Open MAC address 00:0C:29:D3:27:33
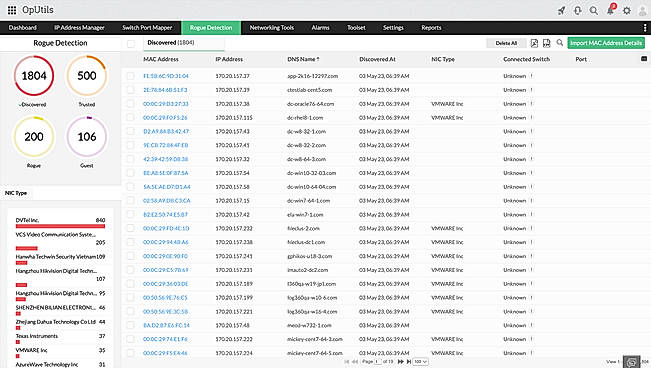Image resolution: width=651 pixels, height=368 pixels. click(166, 104)
